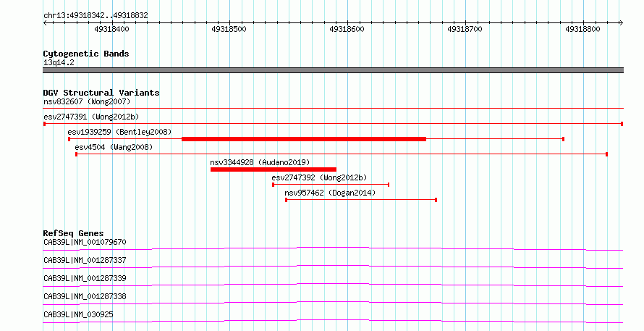Click the esv2747391 variant line

tap(333, 124)
